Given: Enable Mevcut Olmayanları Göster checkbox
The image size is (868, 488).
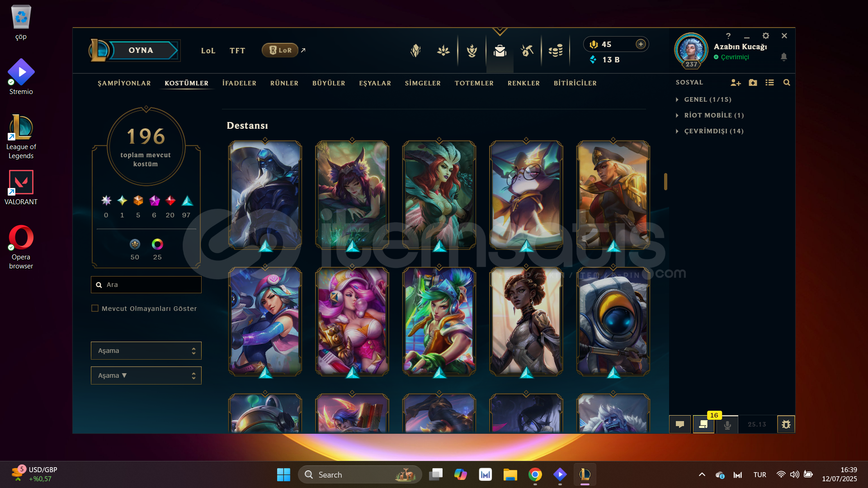Looking at the screenshot, I should [x=95, y=309].
